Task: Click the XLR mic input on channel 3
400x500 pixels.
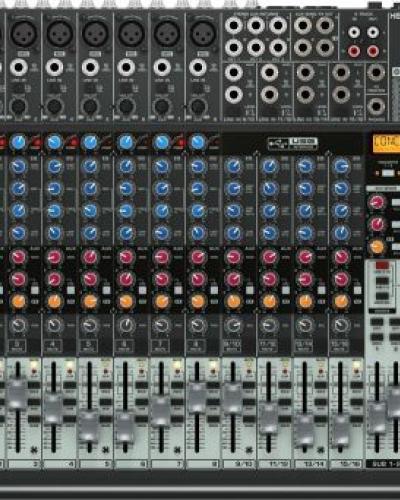Action: [22, 33]
